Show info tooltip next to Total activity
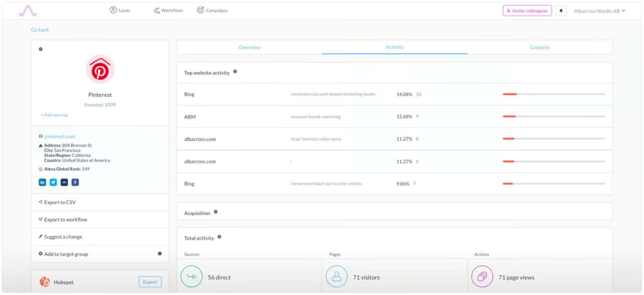 click(x=219, y=237)
